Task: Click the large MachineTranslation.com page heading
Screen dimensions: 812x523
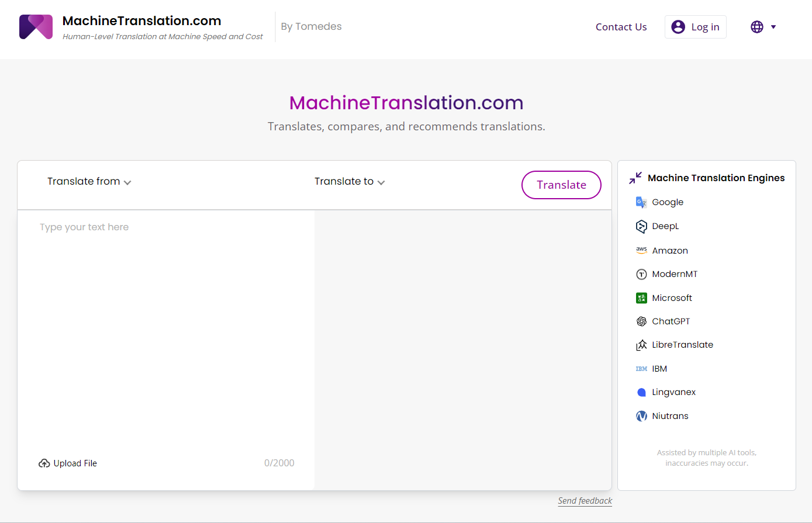Action: [x=406, y=103]
